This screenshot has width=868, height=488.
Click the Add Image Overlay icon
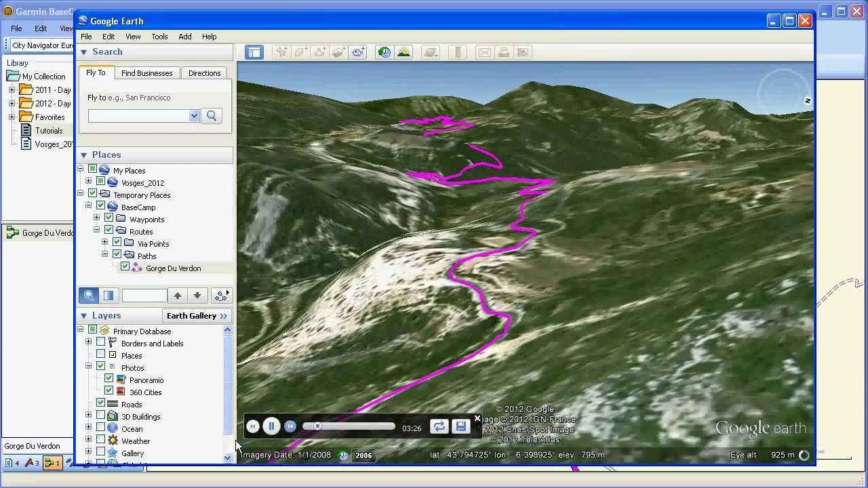(x=339, y=52)
